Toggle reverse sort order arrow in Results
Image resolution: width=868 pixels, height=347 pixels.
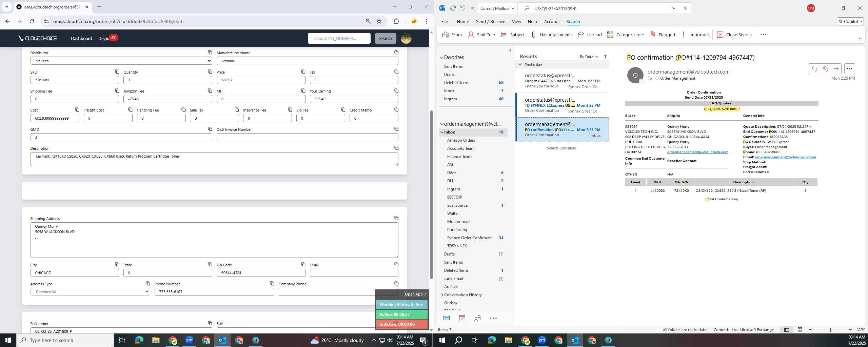605,57
